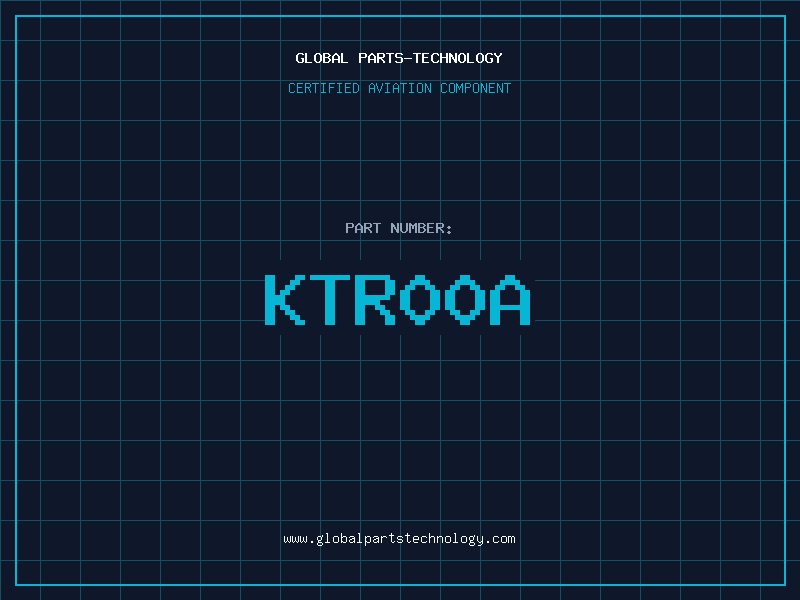Select the word GLOBAL in the heading
This screenshot has width=800, height=600.
tap(322, 58)
